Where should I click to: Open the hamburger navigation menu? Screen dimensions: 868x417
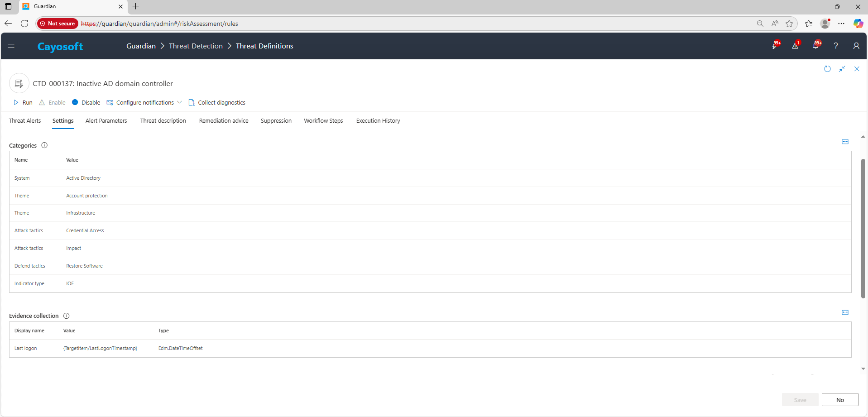[x=11, y=46]
